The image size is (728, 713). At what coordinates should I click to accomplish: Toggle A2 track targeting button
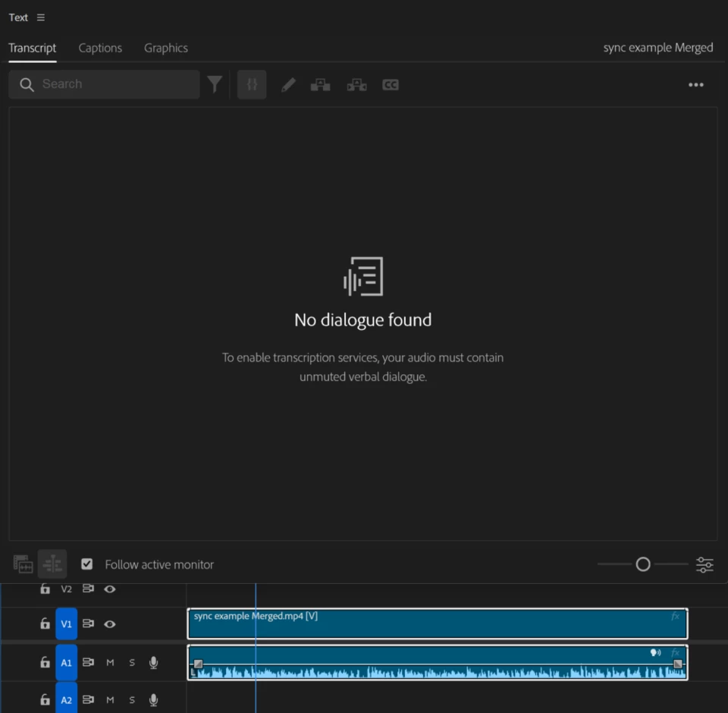(67, 699)
